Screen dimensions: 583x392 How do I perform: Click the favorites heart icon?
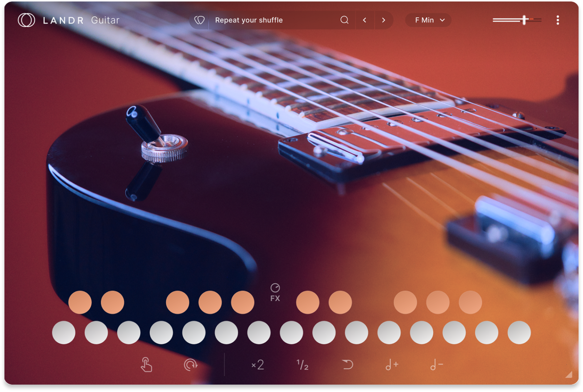pyautogui.click(x=199, y=20)
